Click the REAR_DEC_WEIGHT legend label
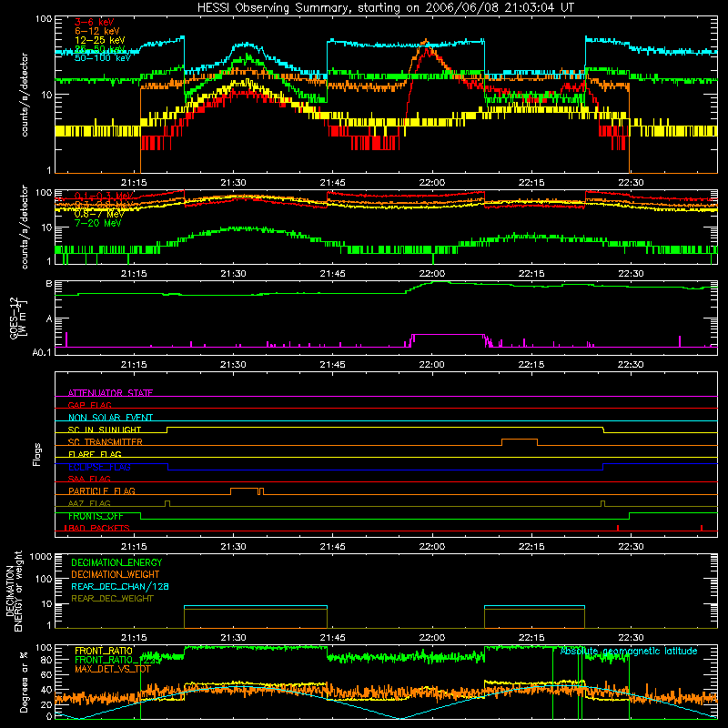 pyautogui.click(x=112, y=599)
